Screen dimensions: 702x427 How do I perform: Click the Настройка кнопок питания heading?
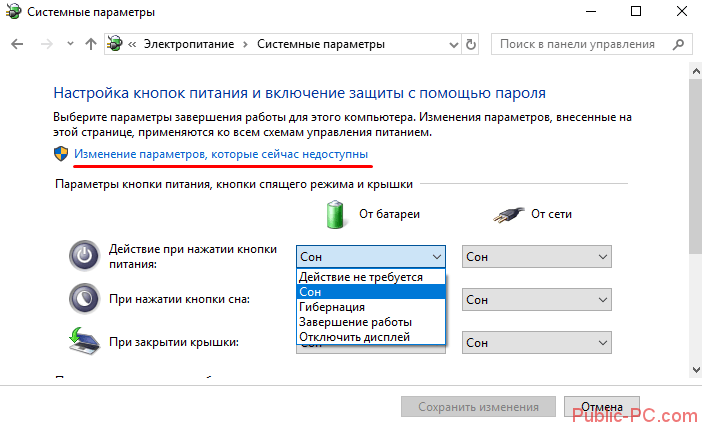click(299, 93)
